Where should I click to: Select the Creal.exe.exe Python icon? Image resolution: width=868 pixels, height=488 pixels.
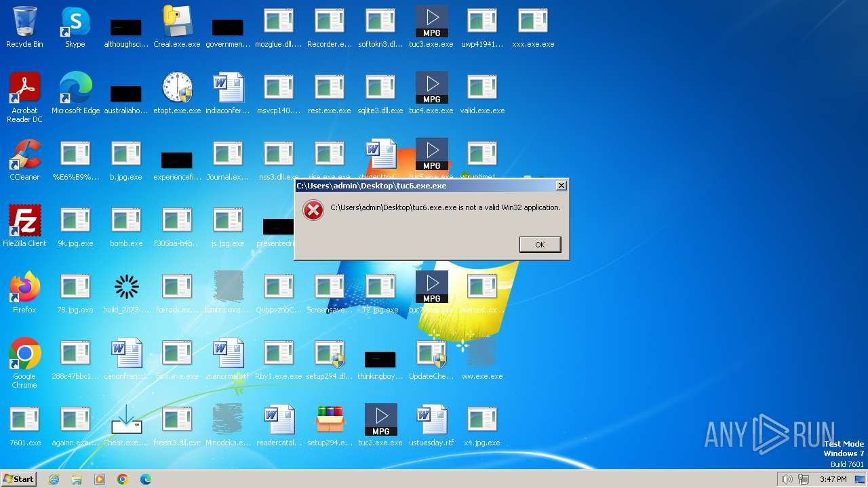point(177,21)
